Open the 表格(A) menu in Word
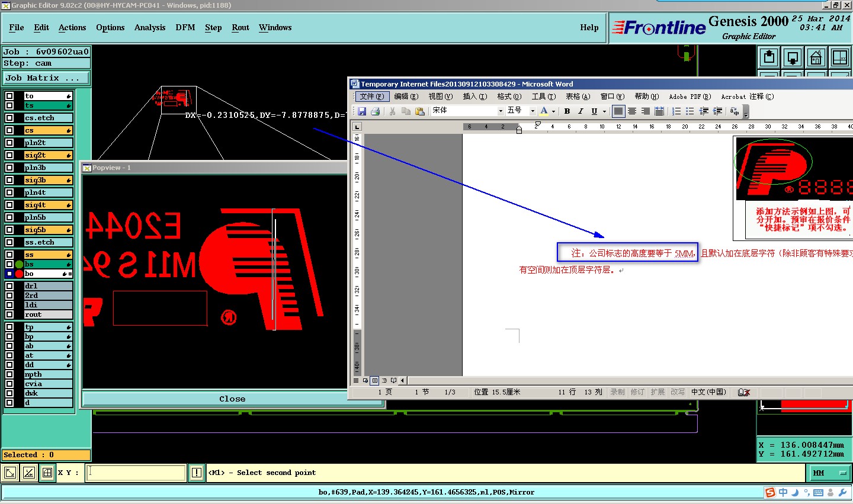This screenshot has width=853, height=504. pyautogui.click(x=578, y=97)
